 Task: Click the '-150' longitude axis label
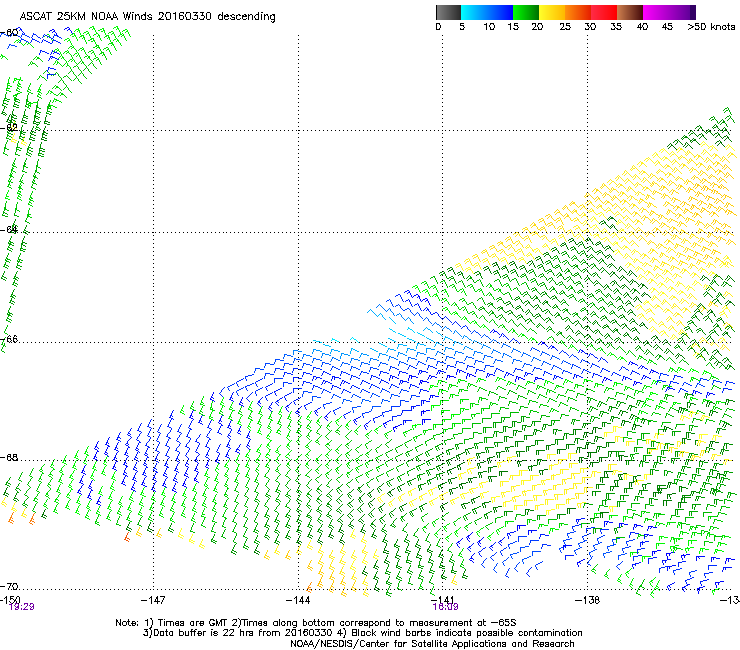pos(10,599)
